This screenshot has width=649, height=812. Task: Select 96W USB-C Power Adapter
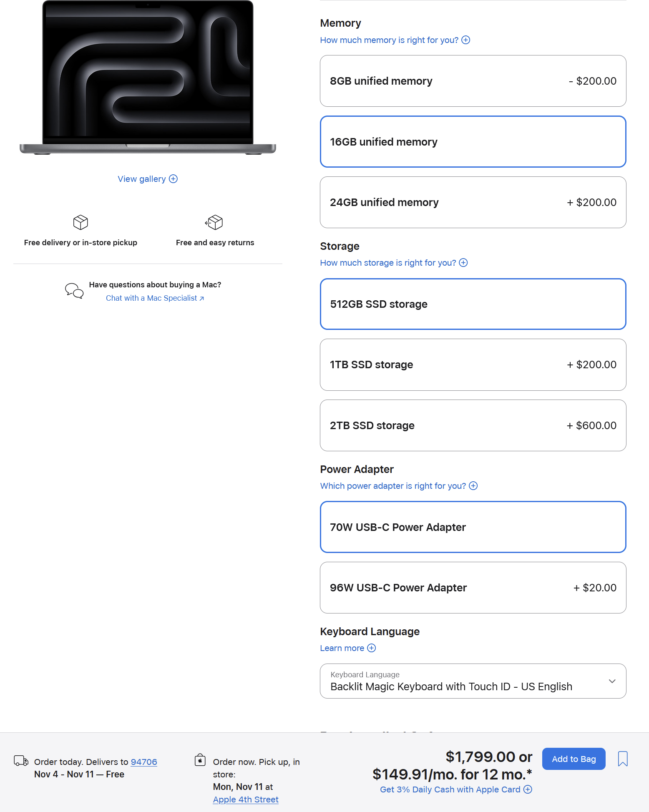click(473, 588)
